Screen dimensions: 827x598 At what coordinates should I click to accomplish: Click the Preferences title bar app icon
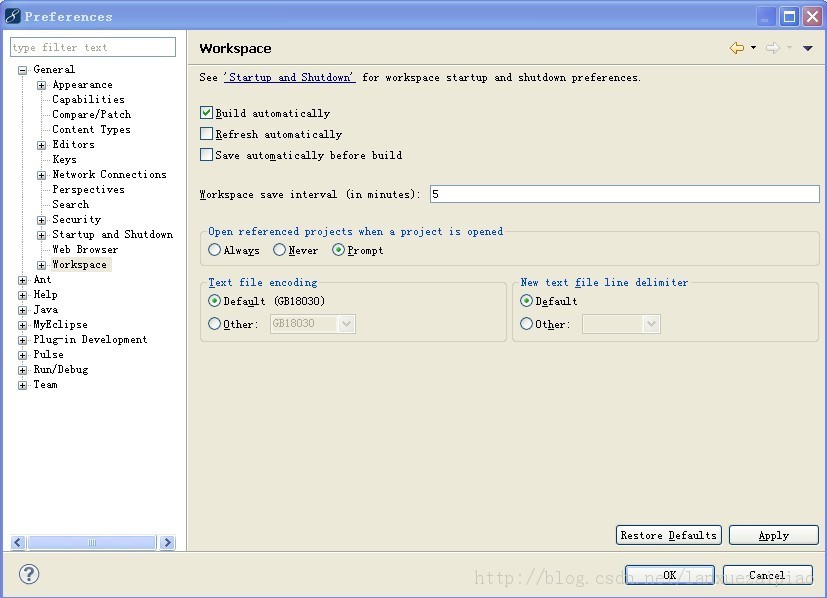13,16
